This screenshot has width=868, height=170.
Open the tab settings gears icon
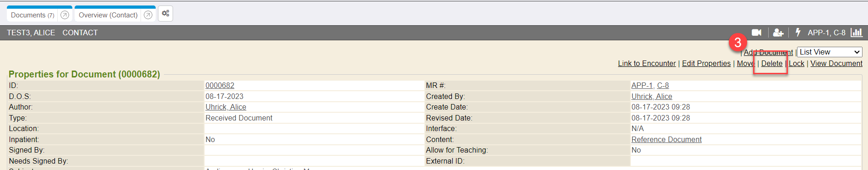point(166,13)
